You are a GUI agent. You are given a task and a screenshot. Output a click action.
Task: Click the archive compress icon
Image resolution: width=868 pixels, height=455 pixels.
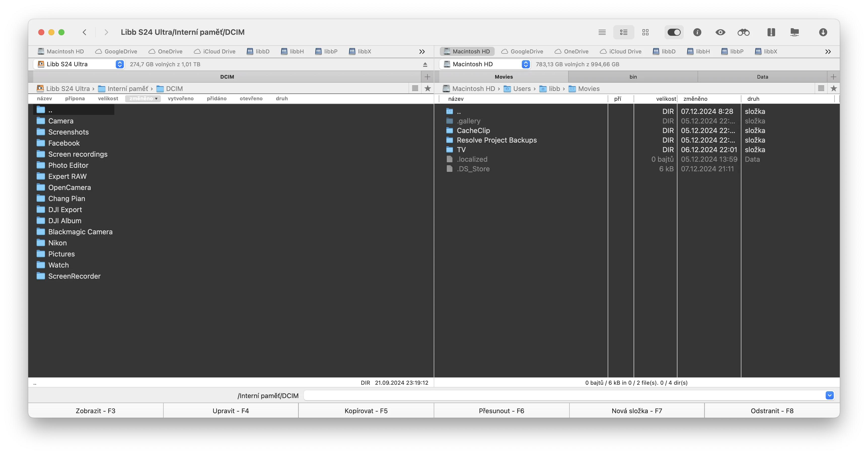click(771, 32)
